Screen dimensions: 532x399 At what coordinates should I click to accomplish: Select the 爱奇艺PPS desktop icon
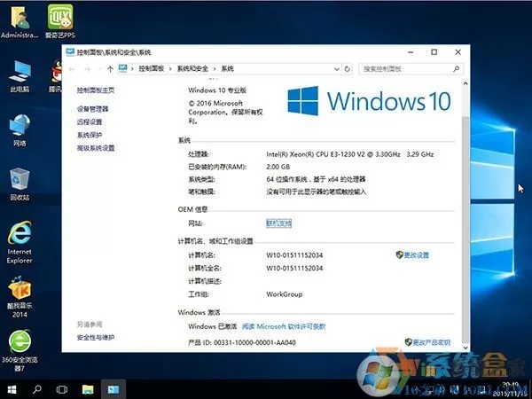click(60, 21)
